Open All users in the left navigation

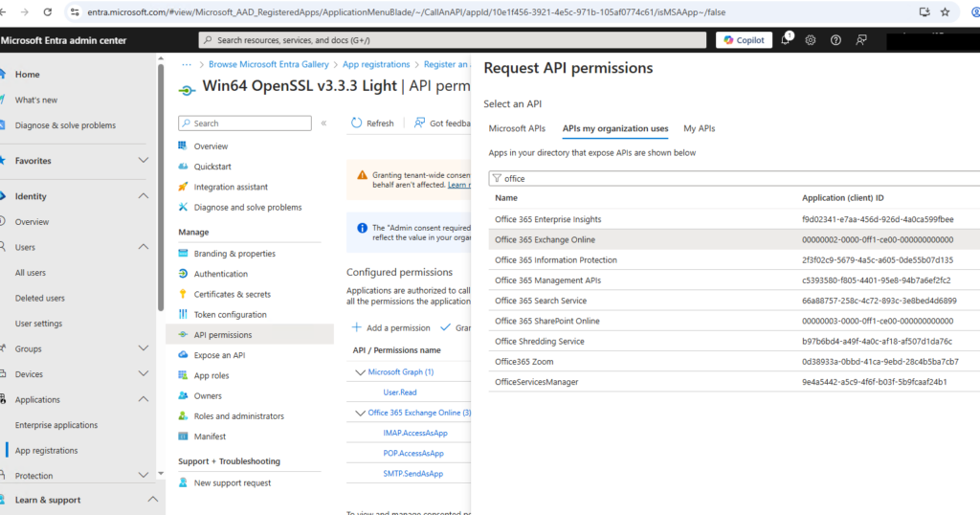coord(30,273)
